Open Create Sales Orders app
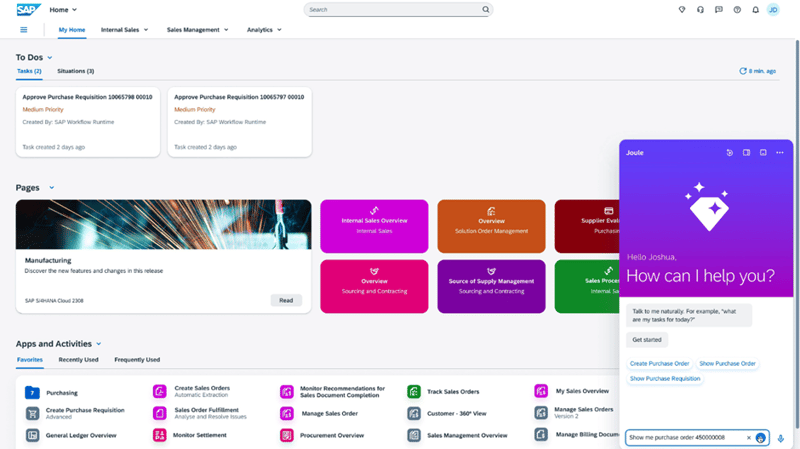 pyautogui.click(x=191, y=391)
